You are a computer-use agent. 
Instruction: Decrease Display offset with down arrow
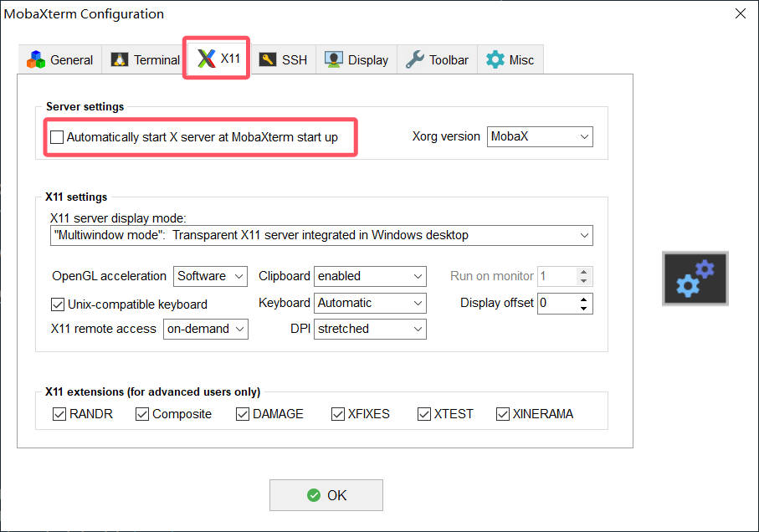tap(584, 308)
